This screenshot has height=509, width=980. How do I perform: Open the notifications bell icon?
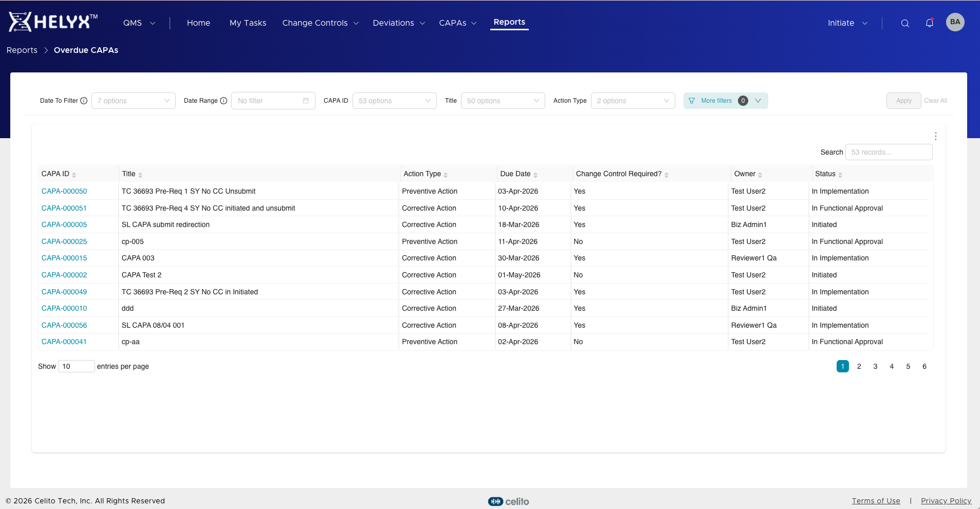[x=930, y=23]
